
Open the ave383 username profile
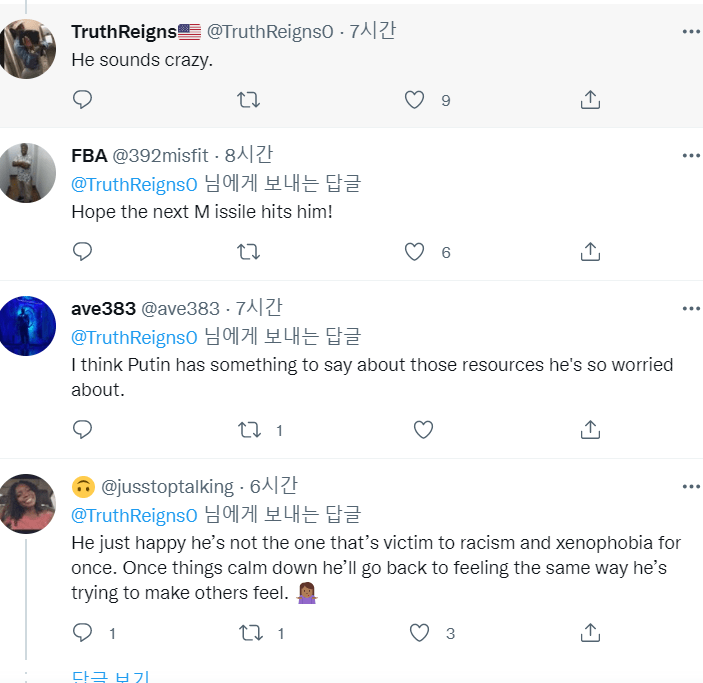pyautogui.click(x=104, y=309)
